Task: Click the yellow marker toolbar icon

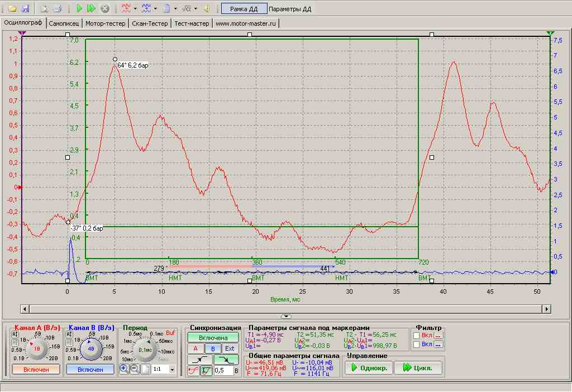Action: (x=207, y=8)
